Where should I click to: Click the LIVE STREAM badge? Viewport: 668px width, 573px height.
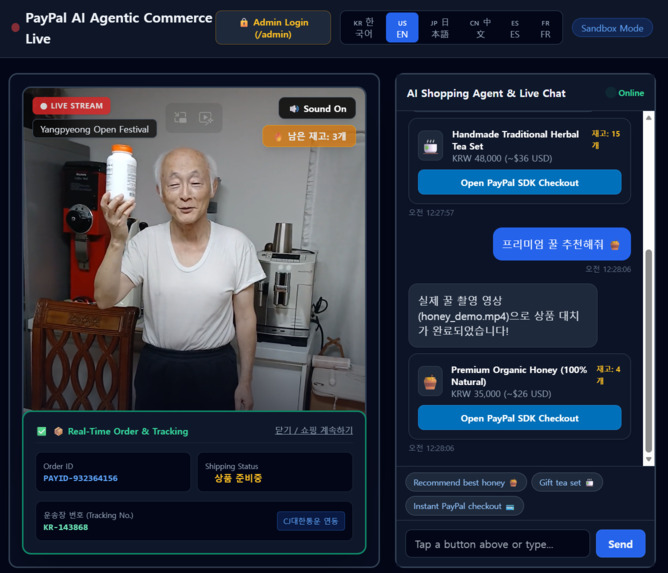[72, 106]
